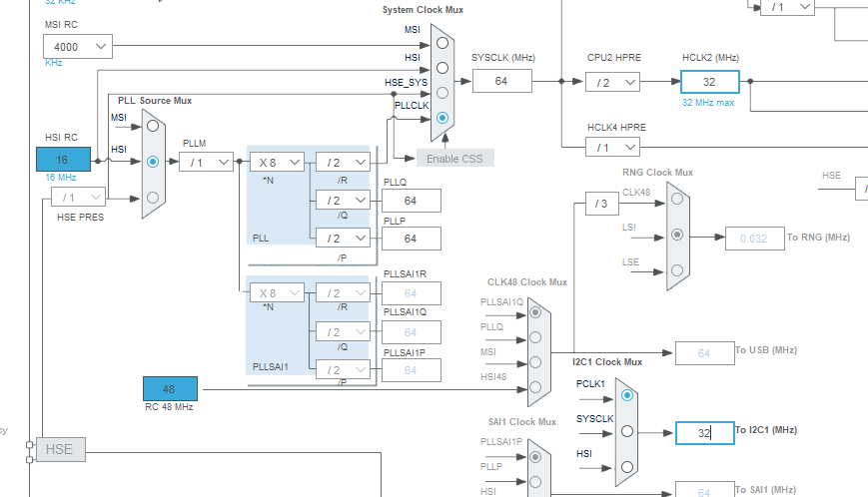Open PLL /R divider dropdown
Screen dimensions: 868x497
(x=343, y=162)
